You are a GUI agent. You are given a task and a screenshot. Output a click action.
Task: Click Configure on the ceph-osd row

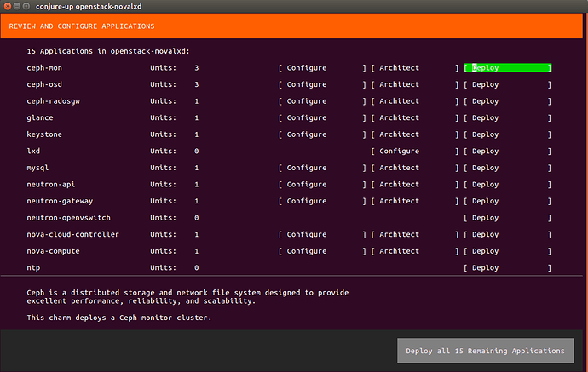pos(322,84)
